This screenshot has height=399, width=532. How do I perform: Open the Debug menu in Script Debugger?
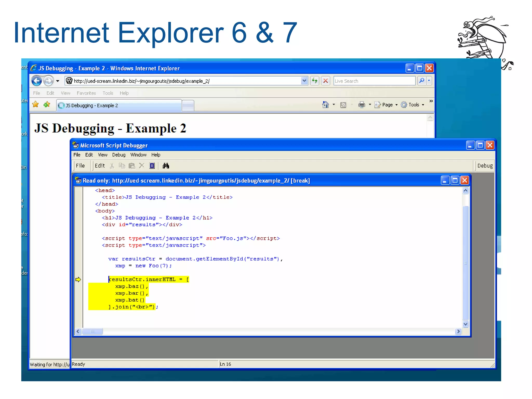(x=119, y=155)
